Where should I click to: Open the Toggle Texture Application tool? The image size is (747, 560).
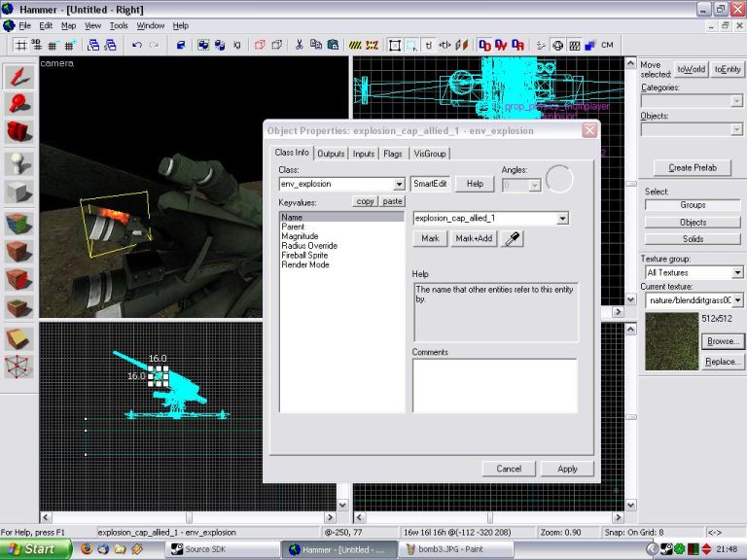[19, 225]
